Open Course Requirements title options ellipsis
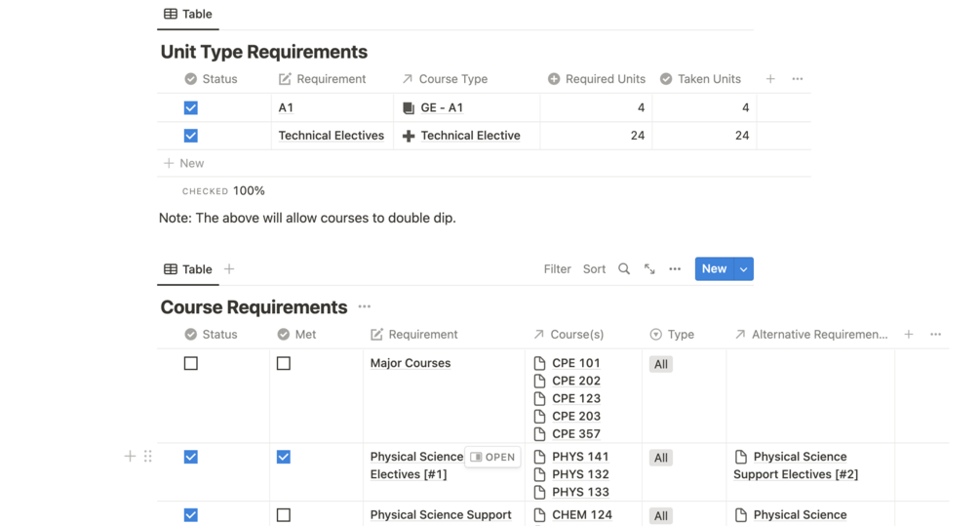Viewport: 980px width, 526px height. pyautogui.click(x=365, y=306)
